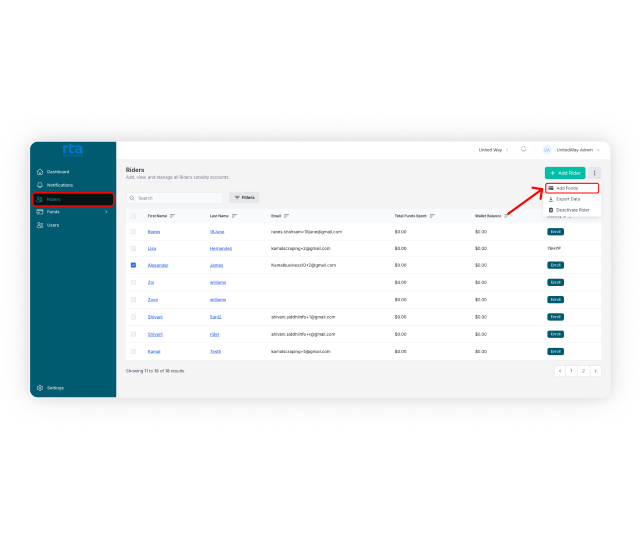Sort by Total Funds Spent column icon
640x539 pixels.
(x=432, y=216)
